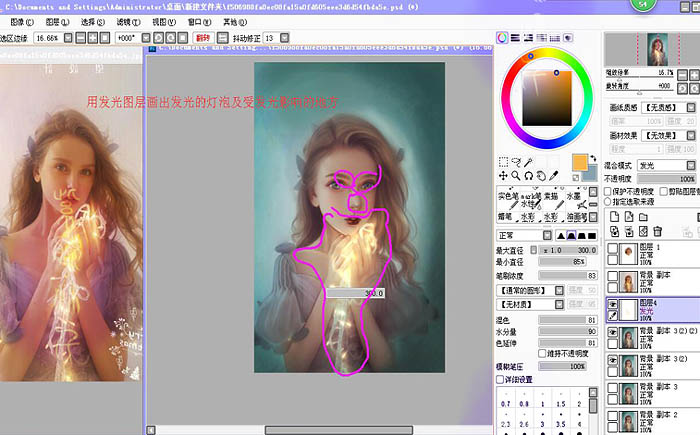Open the 视图 (View) menu
This screenshot has width=700, height=435.
[x=164, y=22]
